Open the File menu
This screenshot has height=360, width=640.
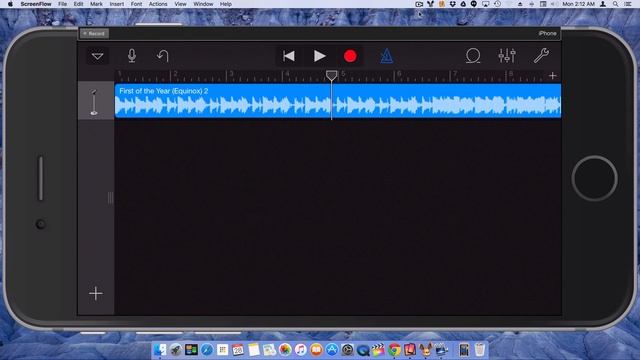[x=62, y=4]
